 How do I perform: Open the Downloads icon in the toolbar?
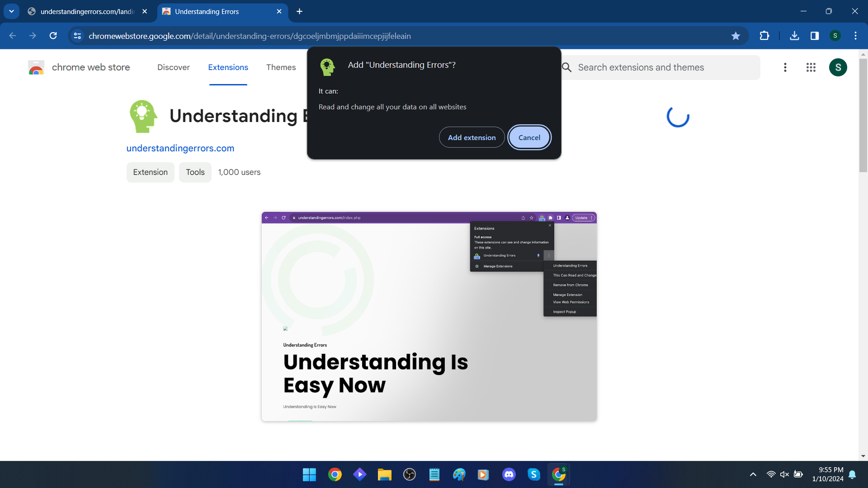point(795,36)
